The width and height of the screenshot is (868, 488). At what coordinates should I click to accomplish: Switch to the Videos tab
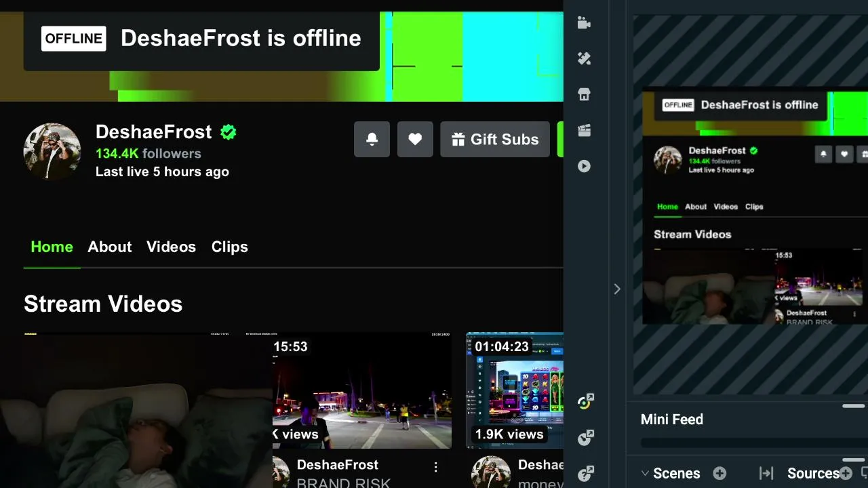click(171, 247)
